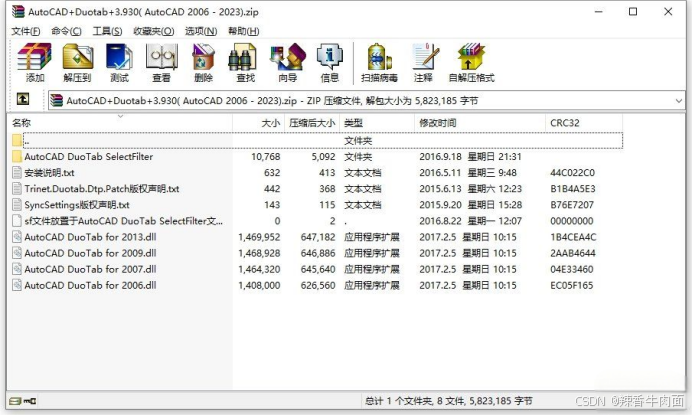
Task: Click date 2016.9.18 星期日 21:31
Action: coord(470,157)
